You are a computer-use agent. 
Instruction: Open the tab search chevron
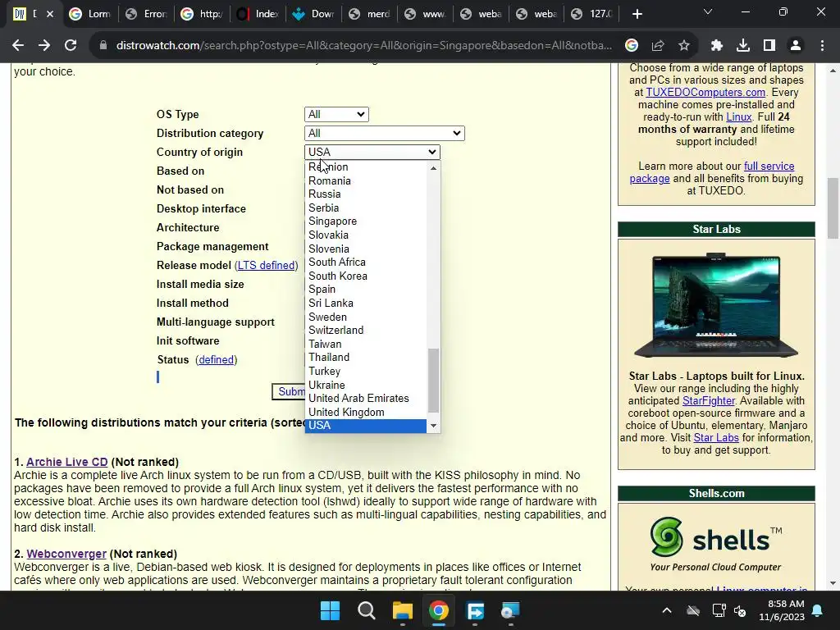[708, 11]
